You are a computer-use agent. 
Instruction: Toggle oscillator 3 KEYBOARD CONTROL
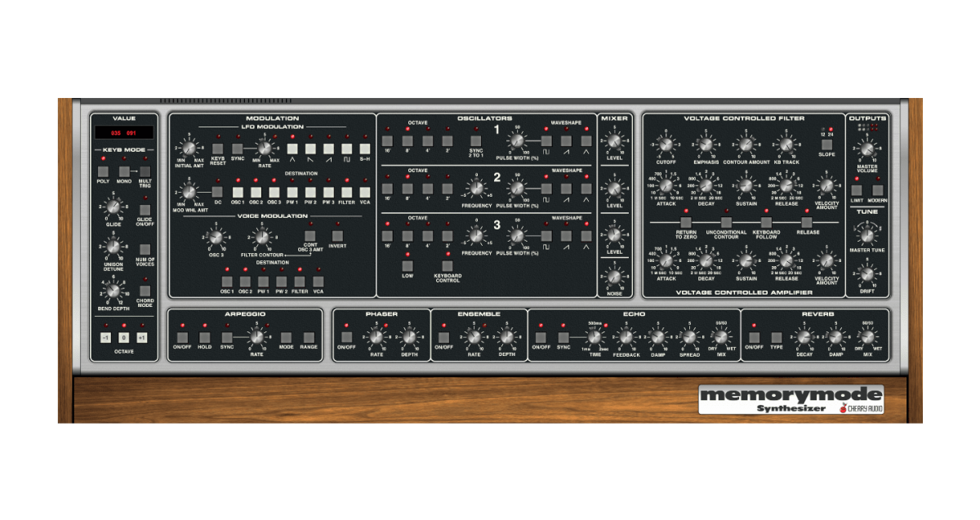[448, 265]
